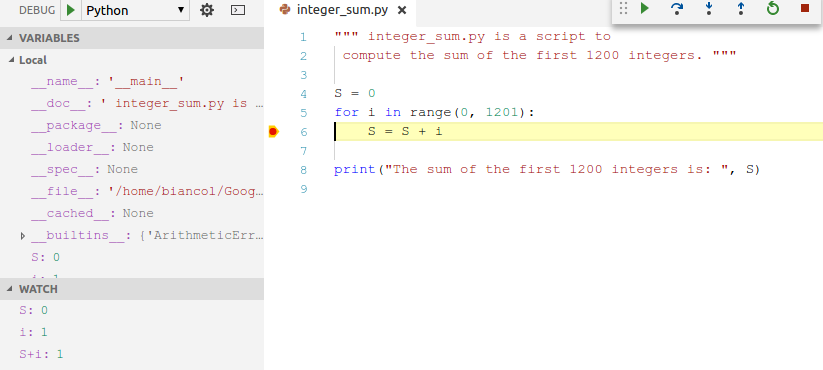The height and width of the screenshot is (370, 823).
Task: Click the Step Out debug icon
Action: click(741, 9)
